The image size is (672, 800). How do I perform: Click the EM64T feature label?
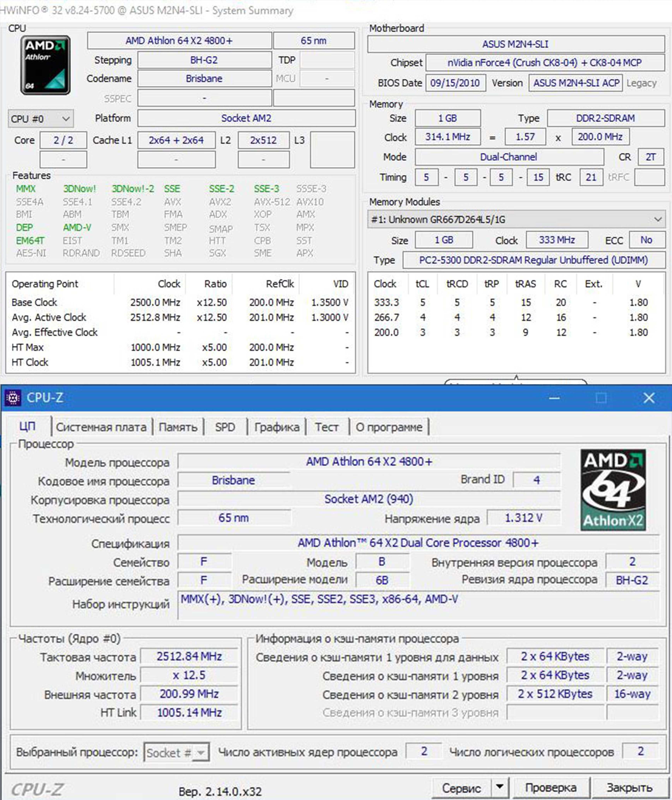(x=30, y=241)
